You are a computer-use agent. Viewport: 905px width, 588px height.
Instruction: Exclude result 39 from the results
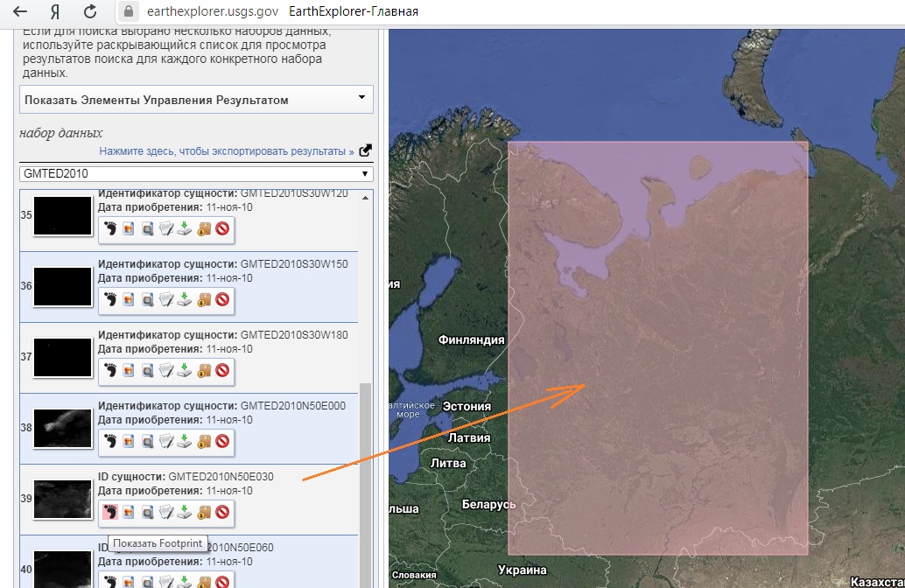pos(222,513)
